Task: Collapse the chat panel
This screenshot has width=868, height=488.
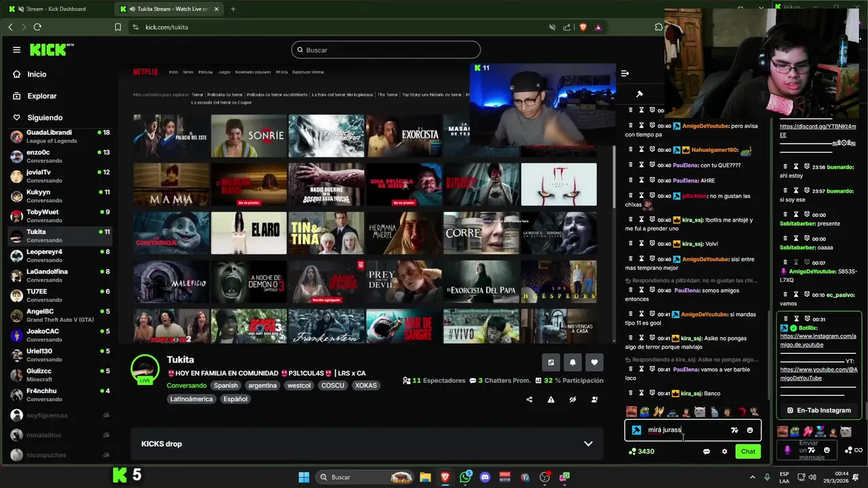Action: tap(625, 73)
